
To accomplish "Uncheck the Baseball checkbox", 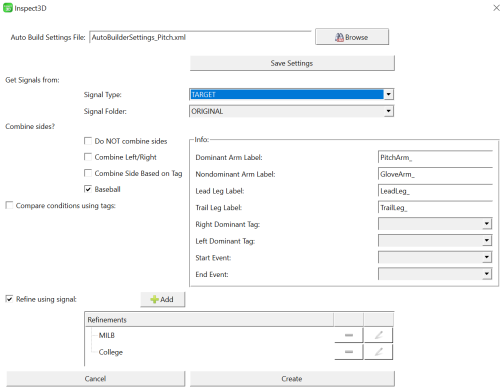I will pos(88,189).
